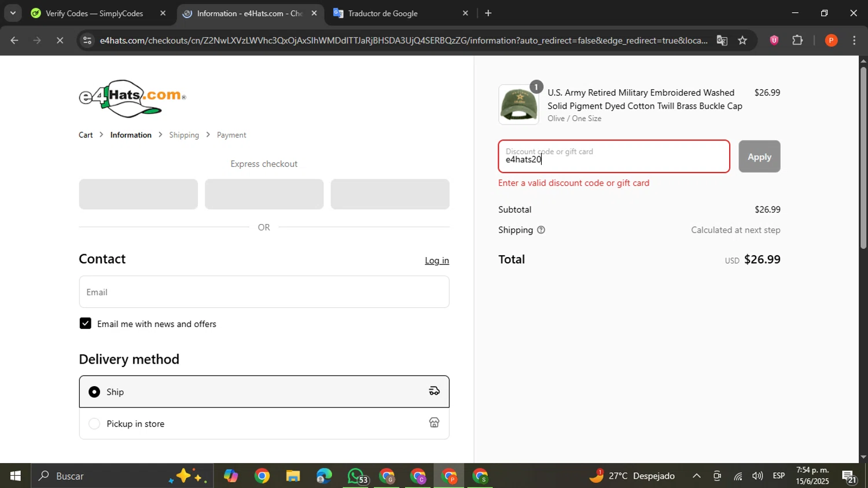Toggle Email me with news and offers

coord(85,324)
